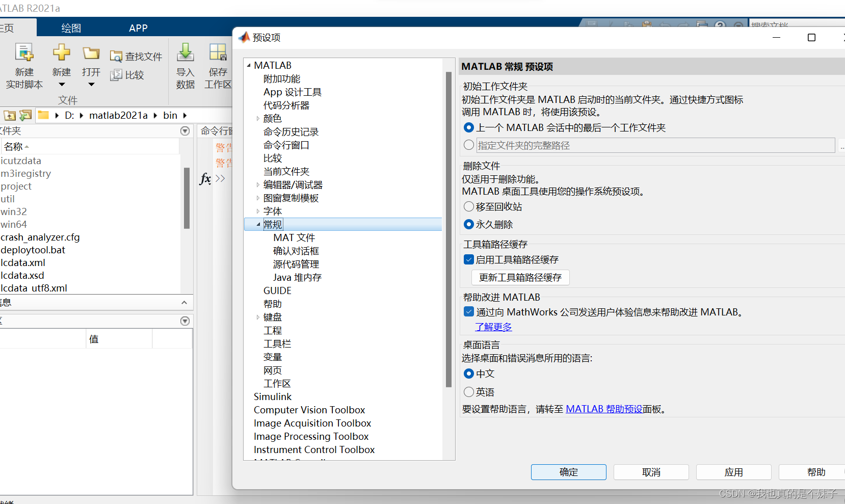Open the 了解更多 link
This screenshot has height=504, width=845.
pyautogui.click(x=493, y=327)
